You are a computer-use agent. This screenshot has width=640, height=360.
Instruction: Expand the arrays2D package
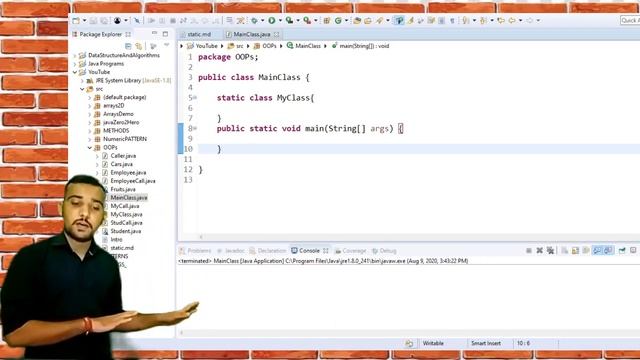point(90,105)
